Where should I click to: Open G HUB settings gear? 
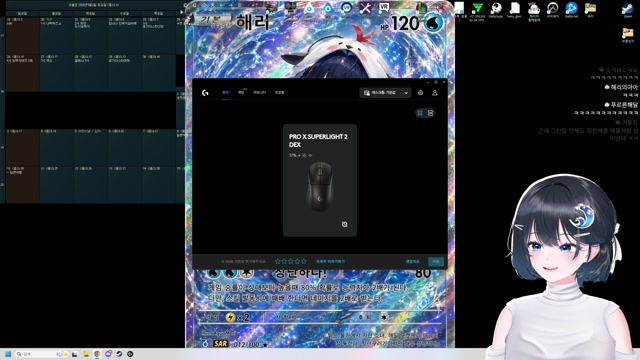click(x=420, y=93)
